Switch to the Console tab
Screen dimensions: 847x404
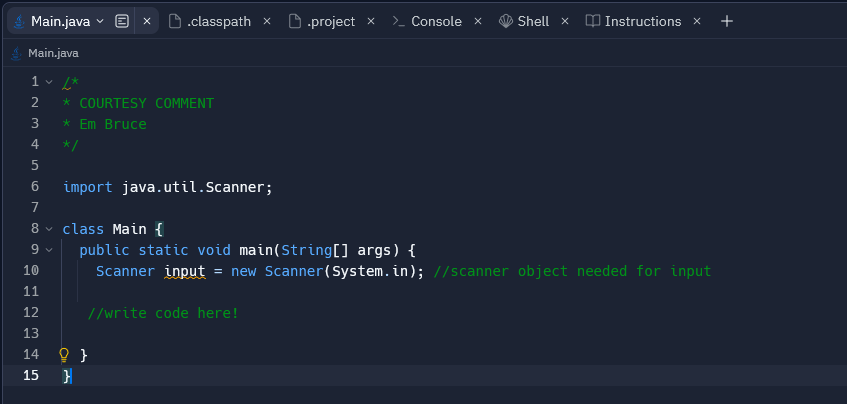(427, 22)
